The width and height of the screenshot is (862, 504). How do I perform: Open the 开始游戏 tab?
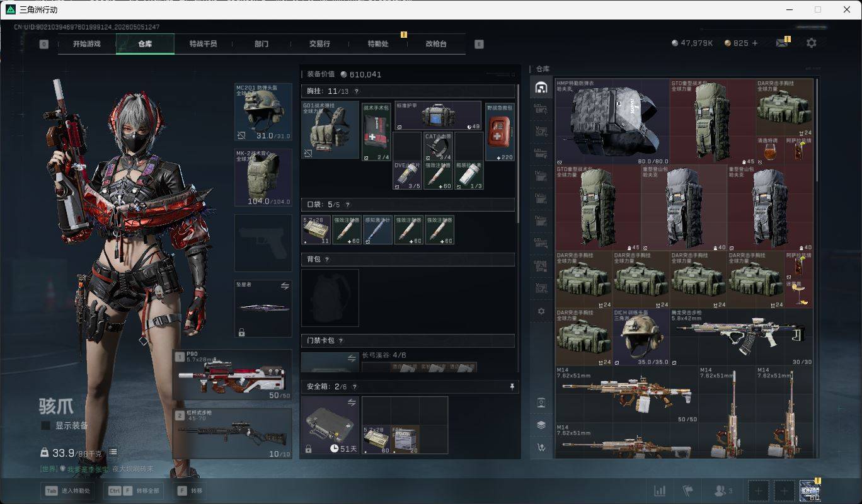[86, 44]
